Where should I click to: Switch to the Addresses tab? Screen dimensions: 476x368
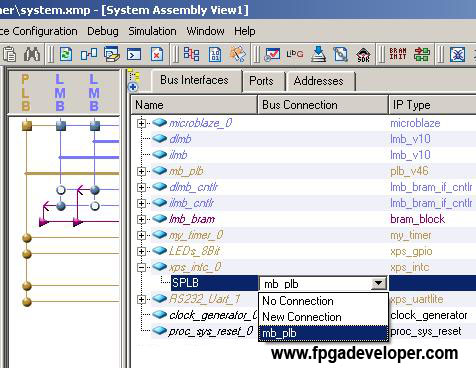coord(318,81)
